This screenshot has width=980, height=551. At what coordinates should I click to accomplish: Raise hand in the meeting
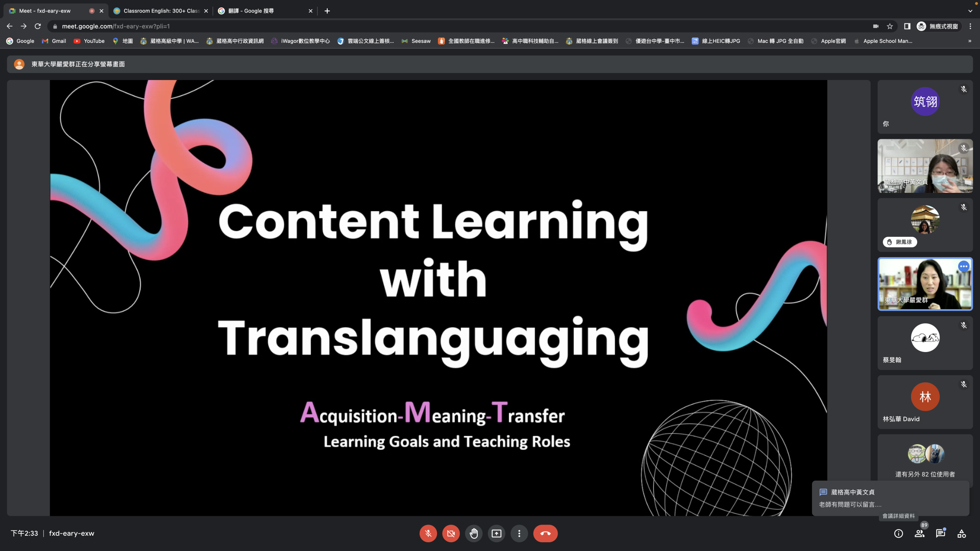coord(474,533)
